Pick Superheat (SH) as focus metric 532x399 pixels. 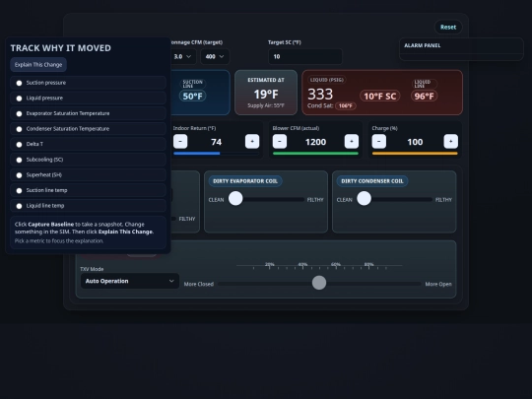[19, 175]
